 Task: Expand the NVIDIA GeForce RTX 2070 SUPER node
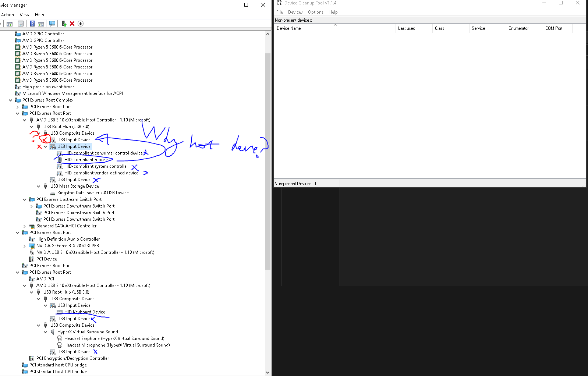[x=25, y=246]
